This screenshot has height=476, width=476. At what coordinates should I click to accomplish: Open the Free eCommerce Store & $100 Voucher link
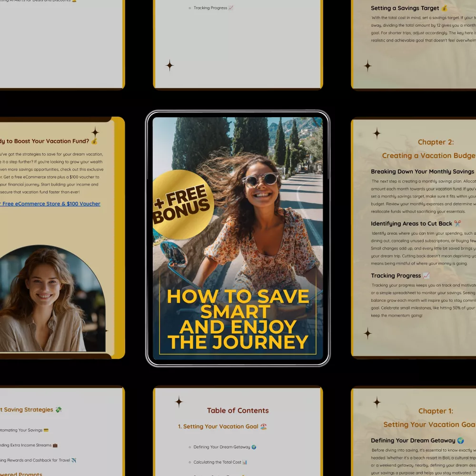50,204
